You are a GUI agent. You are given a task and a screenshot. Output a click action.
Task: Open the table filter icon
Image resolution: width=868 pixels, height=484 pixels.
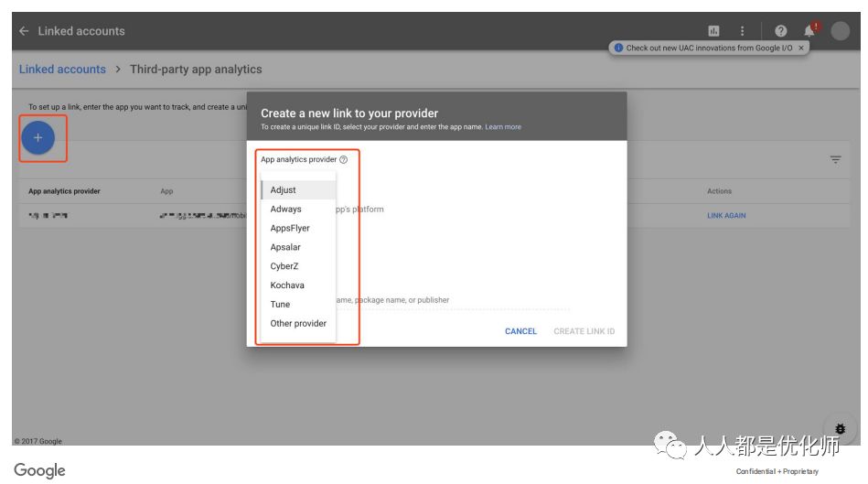tap(835, 160)
